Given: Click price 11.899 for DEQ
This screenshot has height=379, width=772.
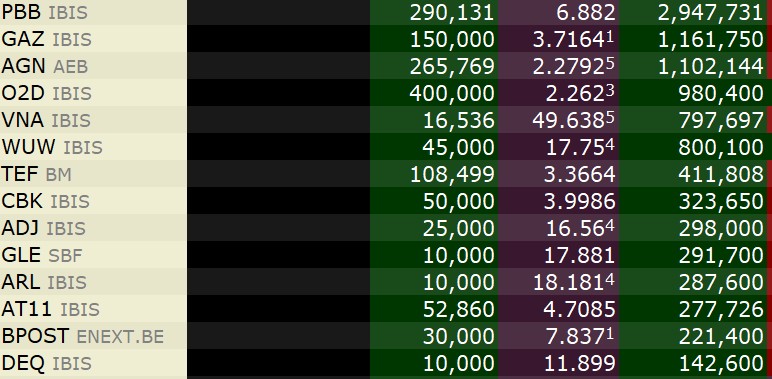Looking at the screenshot, I should tap(579, 364).
